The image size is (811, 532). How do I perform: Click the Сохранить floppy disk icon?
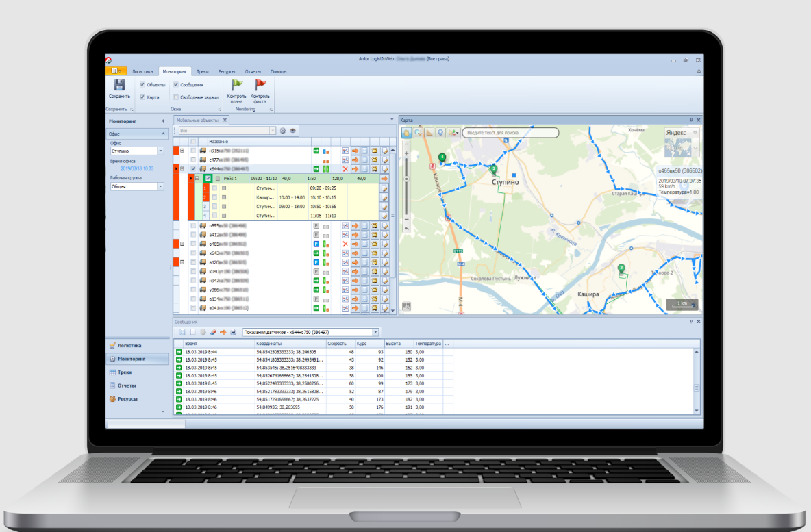click(119, 86)
